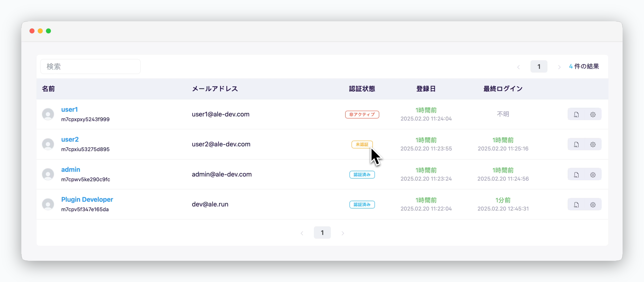This screenshot has height=282, width=644.
Task: Select email admin@ale-dev.com
Action: (222, 174)
